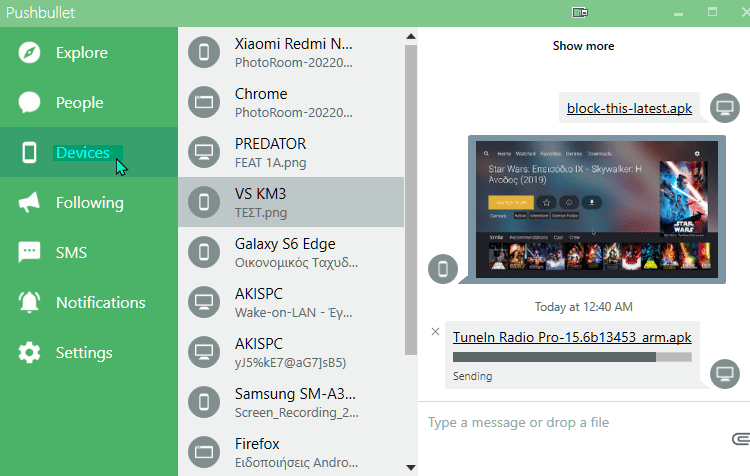Click 'FEAT 1A.png' under PREDATOR
Screen dimensions: 750x476
pos(270,163)
